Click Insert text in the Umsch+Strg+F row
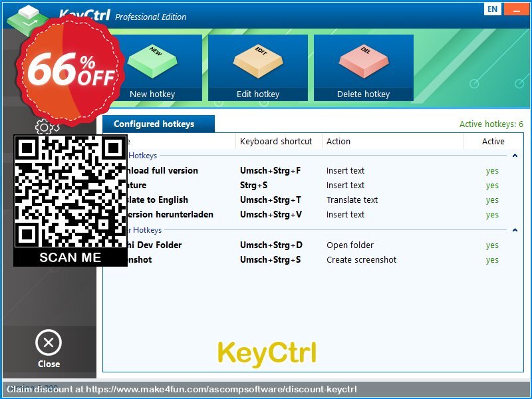Viewport: 532px width, 399px height. (345, 171)
